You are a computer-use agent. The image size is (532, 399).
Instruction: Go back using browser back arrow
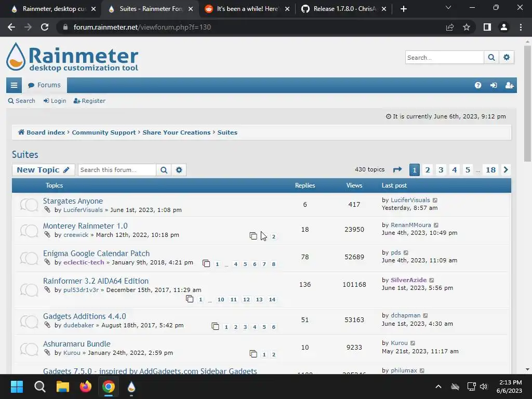tap(11, 27)
